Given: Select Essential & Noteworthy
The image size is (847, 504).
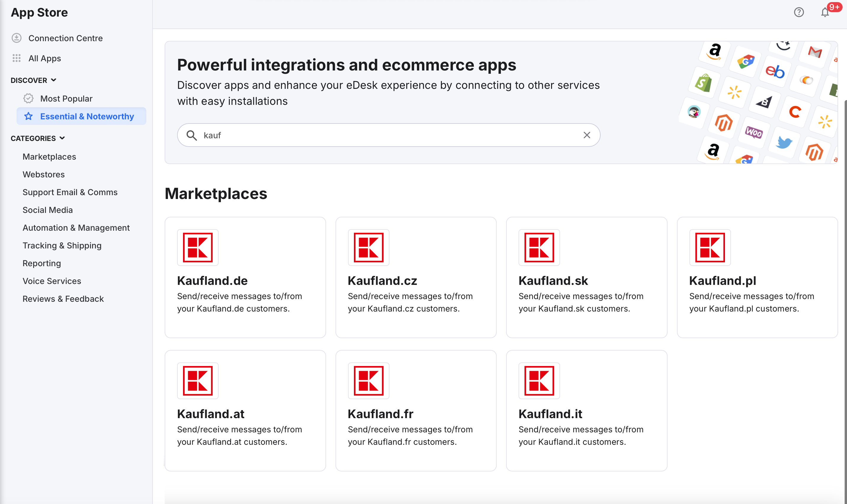Looking at the screenshot, I should 81,116.
